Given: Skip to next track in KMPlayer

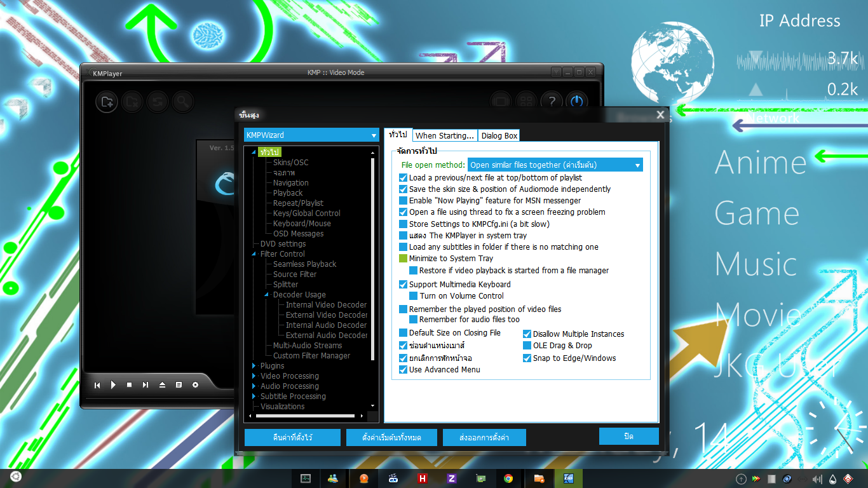Looking at the screenshot, I should click(146, 384).
